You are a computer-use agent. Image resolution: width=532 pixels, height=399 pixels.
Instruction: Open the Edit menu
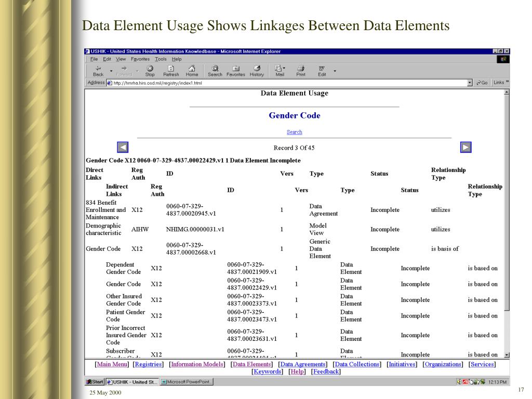(107, 59)
